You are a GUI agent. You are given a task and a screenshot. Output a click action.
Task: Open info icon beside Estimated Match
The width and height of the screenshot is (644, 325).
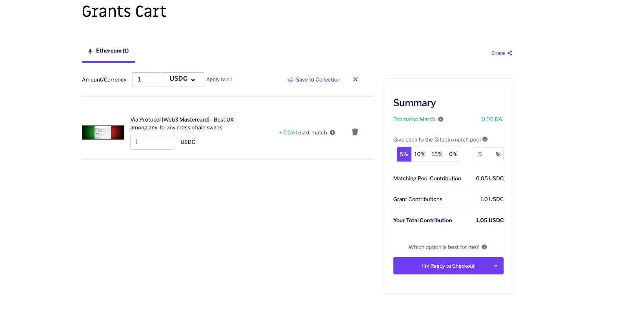point(441,119)
